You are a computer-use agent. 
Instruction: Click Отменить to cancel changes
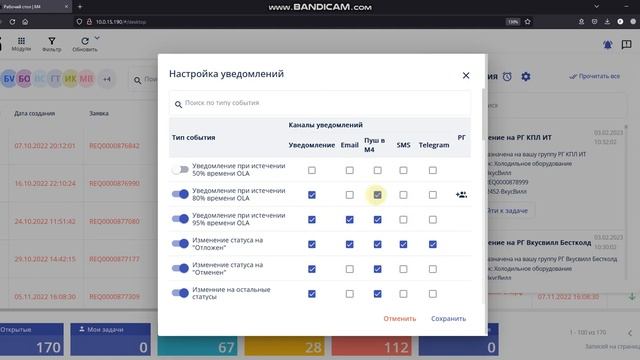(x=400, y=319)
